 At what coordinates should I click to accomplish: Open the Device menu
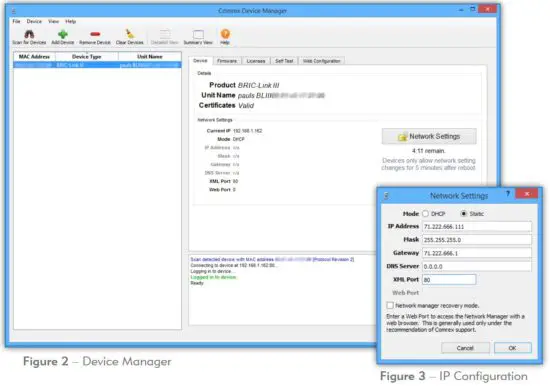tap(34, 21)
